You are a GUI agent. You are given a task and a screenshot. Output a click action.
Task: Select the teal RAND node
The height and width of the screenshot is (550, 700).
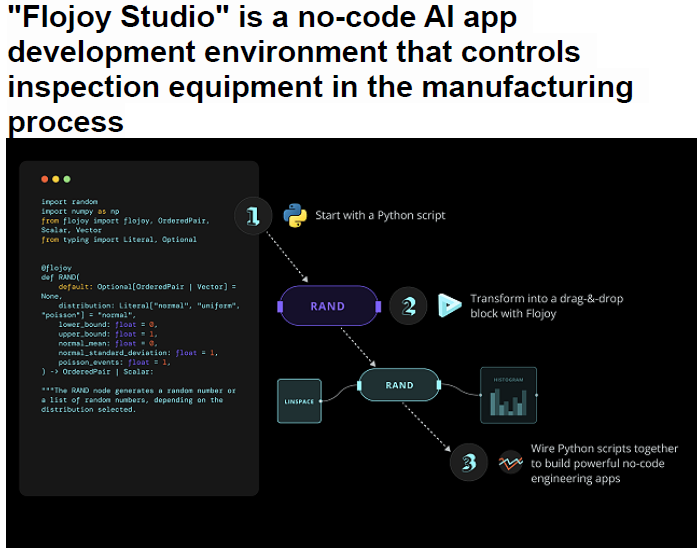click(399, 385)
